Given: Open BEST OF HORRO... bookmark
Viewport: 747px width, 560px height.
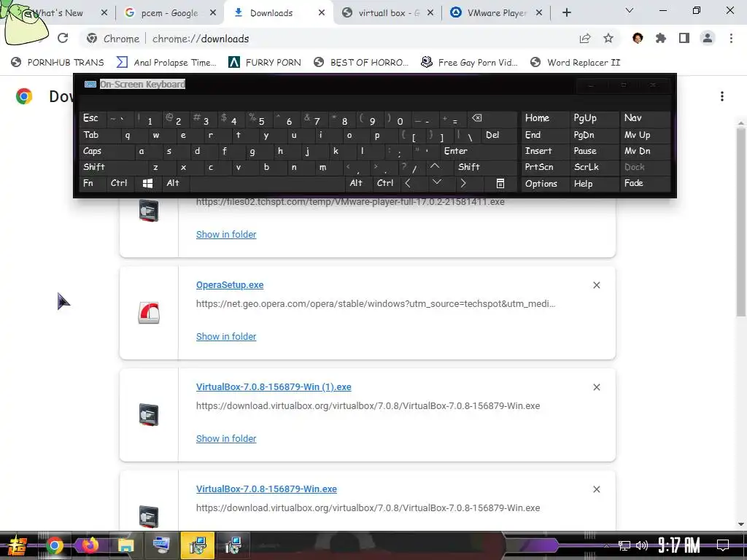Looking at the screenshot, I should pos(361,63).
